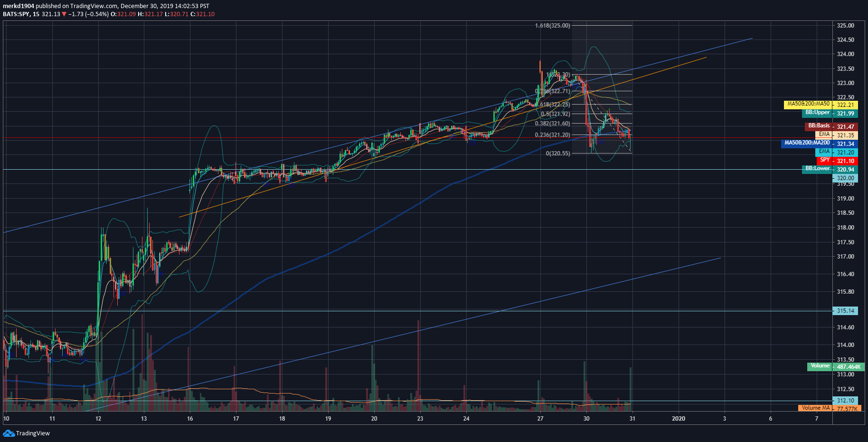Click the 317.00 price axis label
Screen dimensions: 868x442
coord(845,257)
